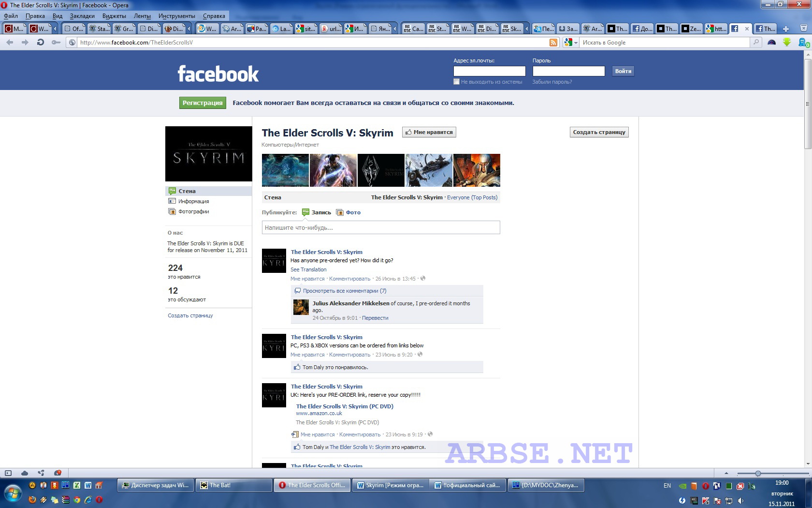Click the email input field
Screen dimensions: 812x508
click(x=489, y=71)
